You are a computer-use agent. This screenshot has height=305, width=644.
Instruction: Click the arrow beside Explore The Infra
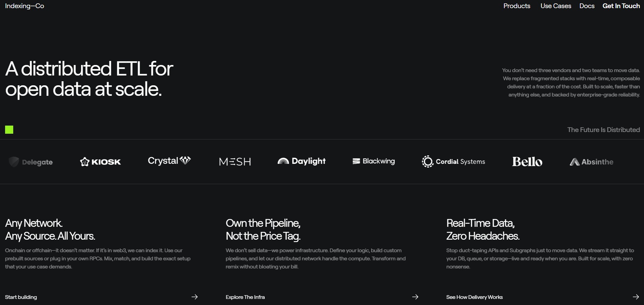[415, 297]
